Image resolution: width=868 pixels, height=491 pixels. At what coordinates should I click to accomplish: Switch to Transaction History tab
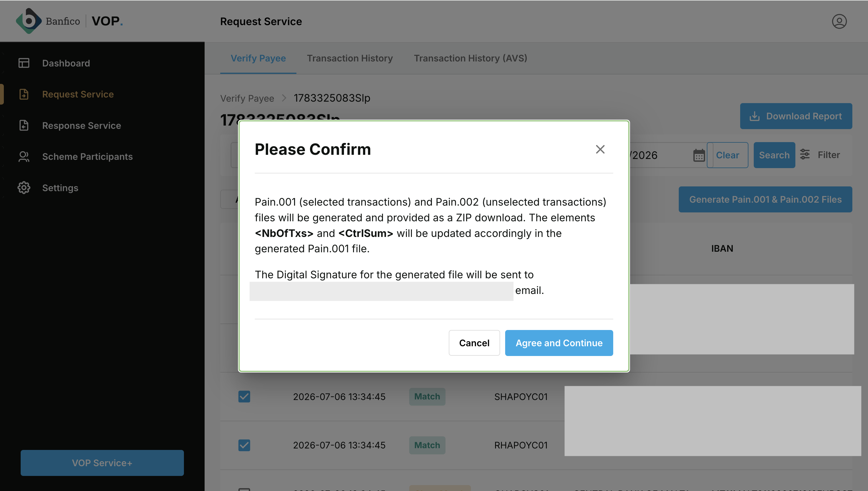point(350,58)
